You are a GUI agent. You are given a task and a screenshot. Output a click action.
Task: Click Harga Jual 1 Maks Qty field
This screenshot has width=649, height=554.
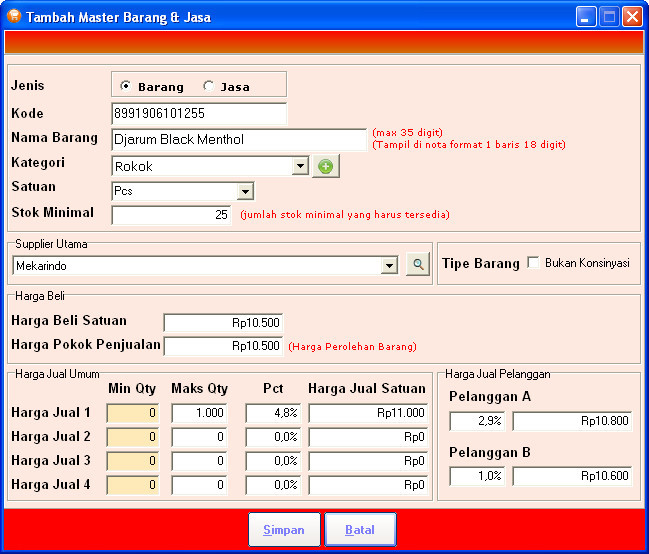point(200,413)
